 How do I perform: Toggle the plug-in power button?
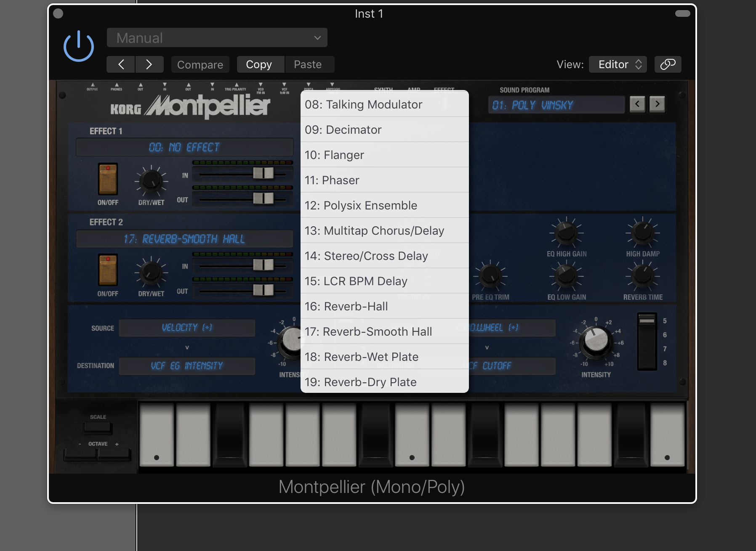point(79,46)
